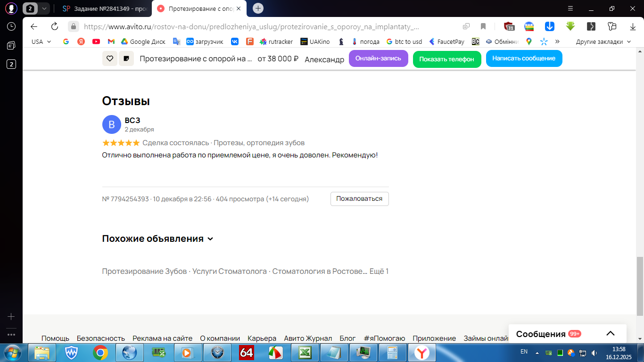Image resolution: width=644 pixels, height=362 pixels.
Task: Open seller Александр profile link
Action: pyautogui.click(x=324, y=59)
